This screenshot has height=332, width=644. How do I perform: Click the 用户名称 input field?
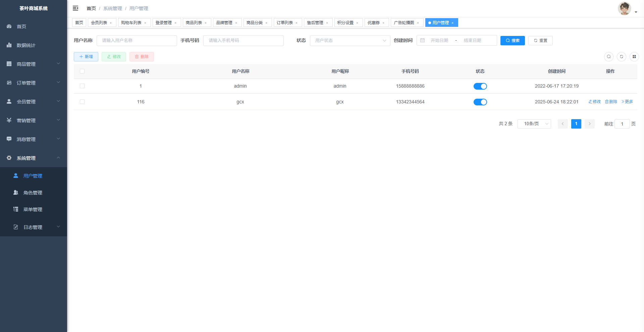pyautogui.click(x=137, y=41)
